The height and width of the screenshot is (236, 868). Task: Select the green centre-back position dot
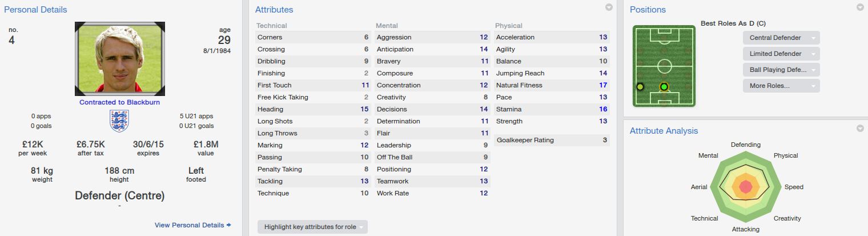click(664, 87)
